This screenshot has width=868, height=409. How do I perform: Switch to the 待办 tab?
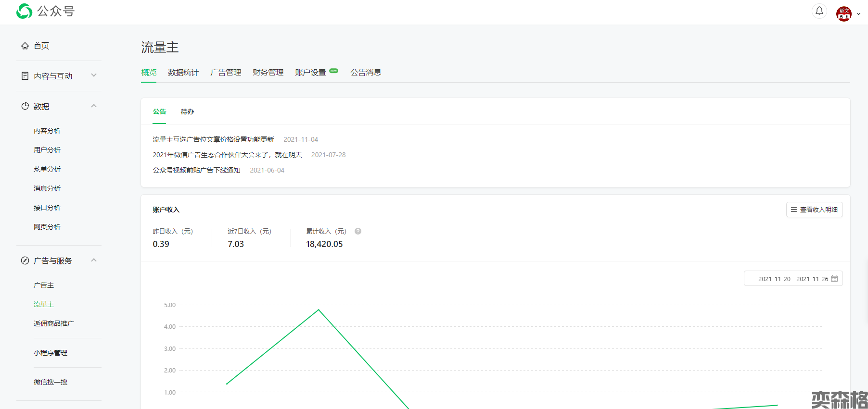(x=187, y=112)
